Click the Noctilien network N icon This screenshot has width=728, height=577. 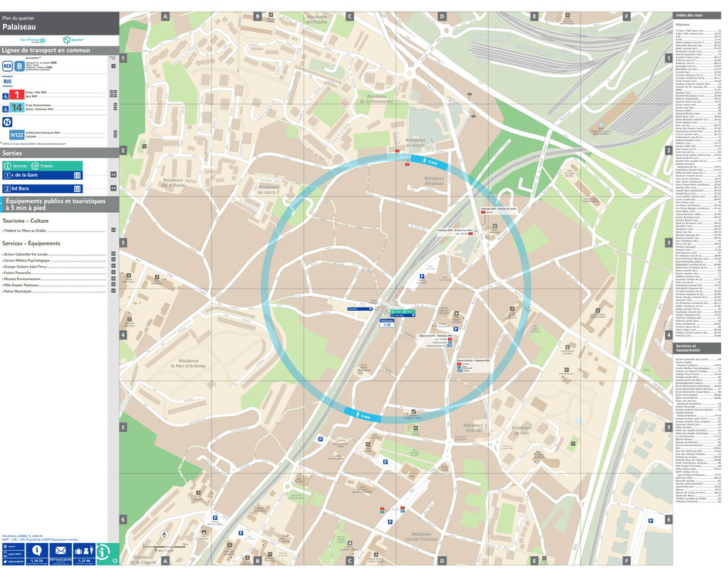8,122
